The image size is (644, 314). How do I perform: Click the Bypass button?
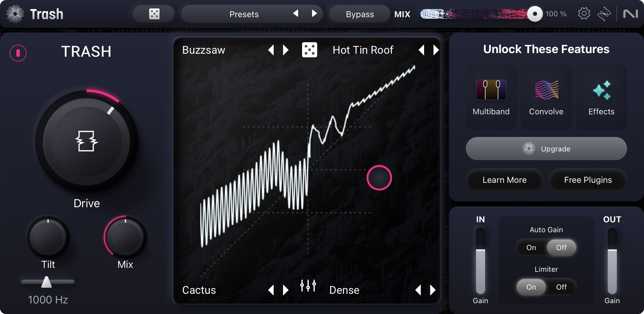[x=360, y=14]
